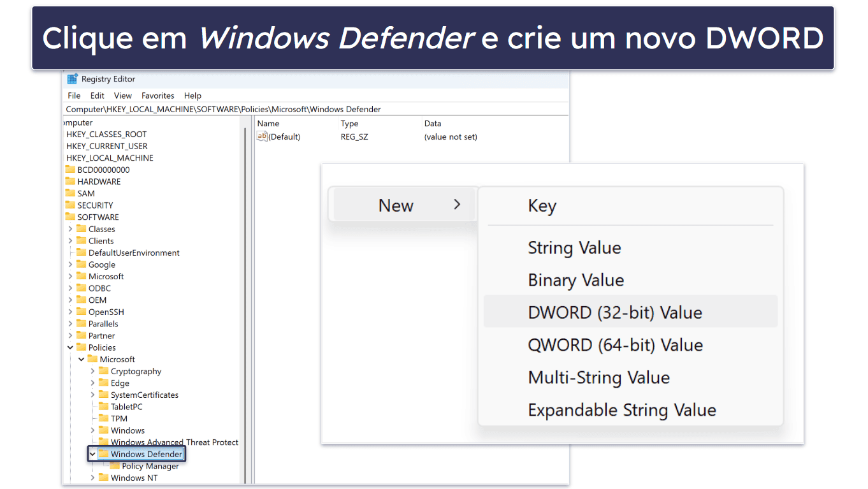Expand the Google key
This screenshot has height=489, width=868.
pyautogui.click(x=70, y=265)
